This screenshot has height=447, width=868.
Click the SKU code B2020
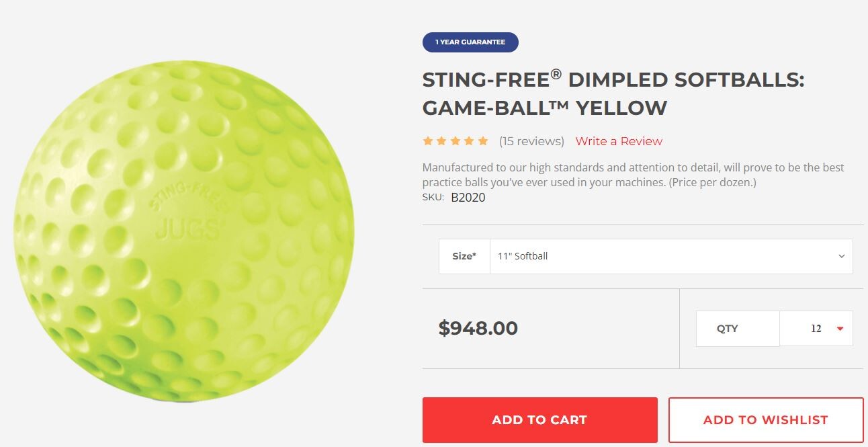click(469, 198)
